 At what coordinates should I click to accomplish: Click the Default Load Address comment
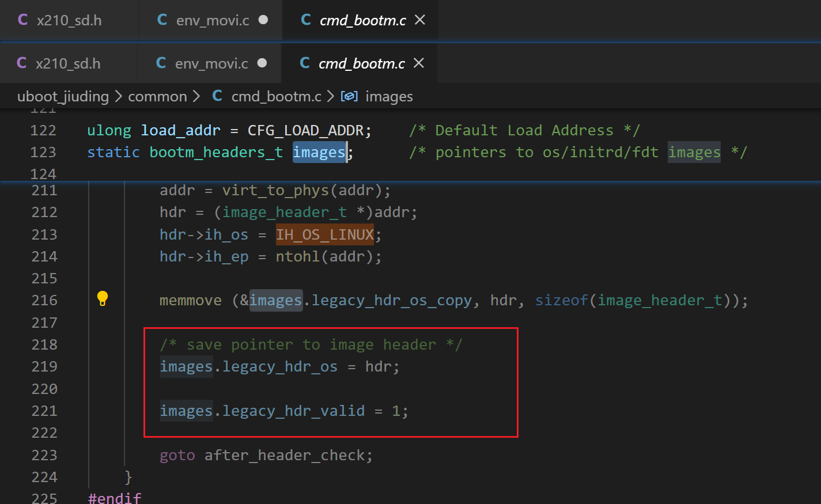(x=524, y=131)
